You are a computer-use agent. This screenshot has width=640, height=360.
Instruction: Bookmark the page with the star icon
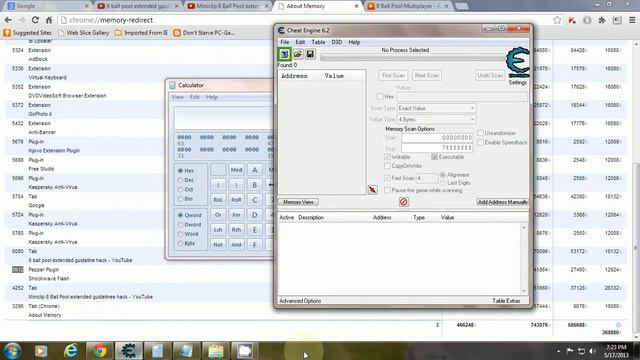coord(557,20)
